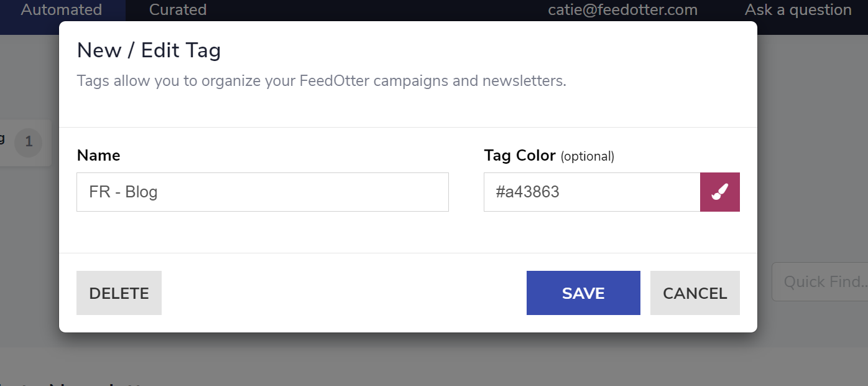Click the Tag Color label
Image resolution: width=868 pixels, height=386 pixels.
tap(520, 155)
